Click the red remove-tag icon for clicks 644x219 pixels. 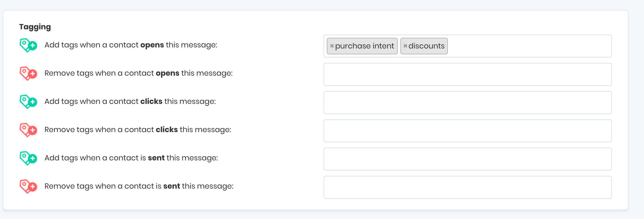click(x=28, y=130)
